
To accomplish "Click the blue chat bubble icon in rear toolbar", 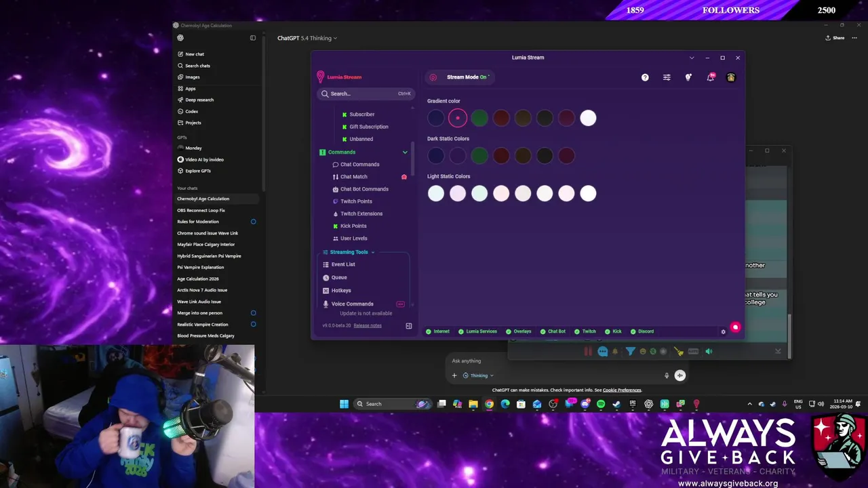I will [x=602, y=351].
